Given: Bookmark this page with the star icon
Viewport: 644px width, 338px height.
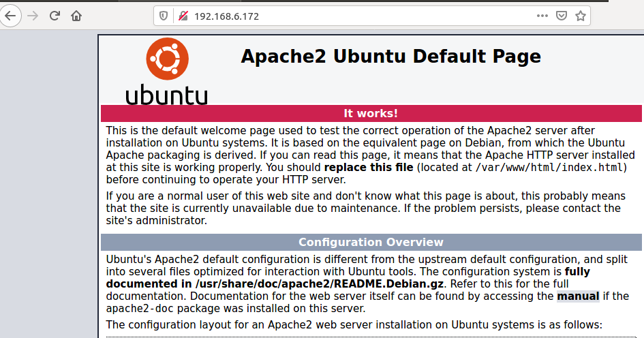Looking at the screenshot, I should coord(581,16).
